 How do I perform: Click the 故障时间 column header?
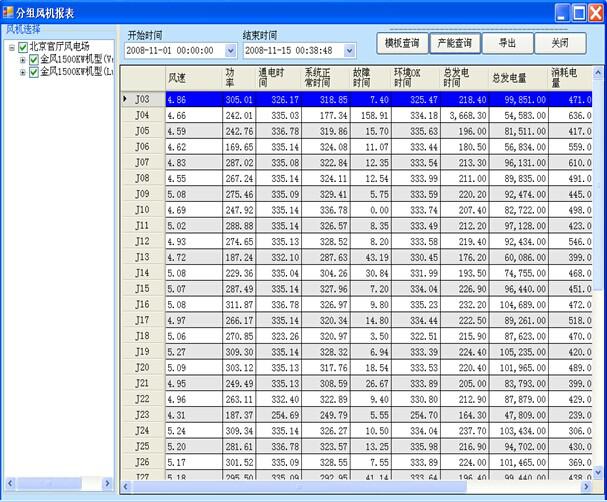pos(371,78)
